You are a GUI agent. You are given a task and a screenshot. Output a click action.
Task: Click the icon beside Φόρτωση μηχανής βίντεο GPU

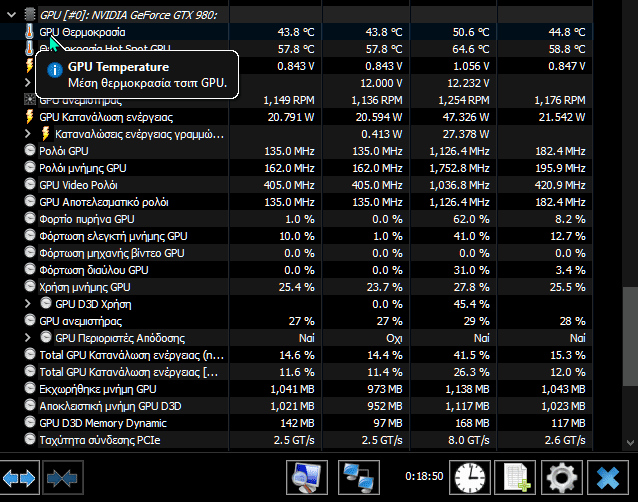tap(30, 253)
